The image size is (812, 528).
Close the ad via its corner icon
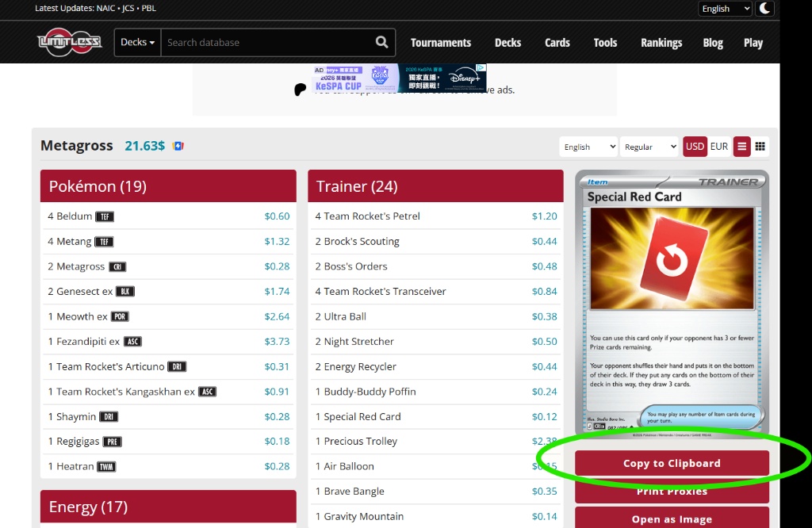click(481, 68)
